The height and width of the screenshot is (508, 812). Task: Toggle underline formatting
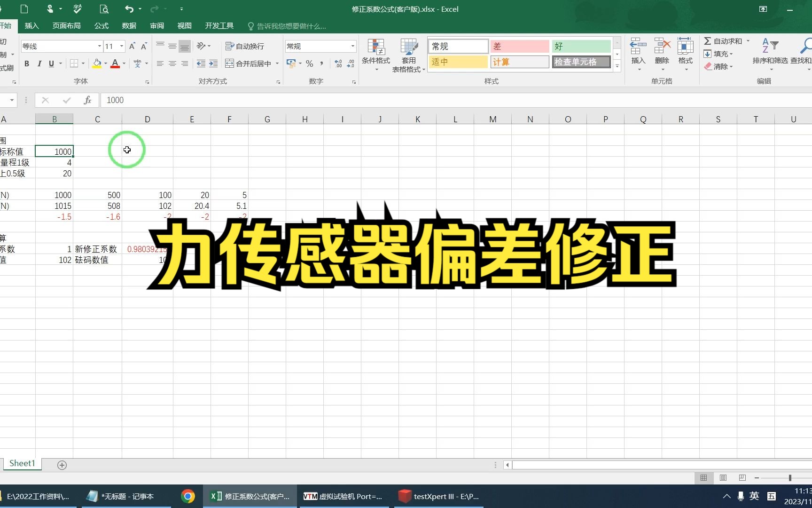pos(51,63)
